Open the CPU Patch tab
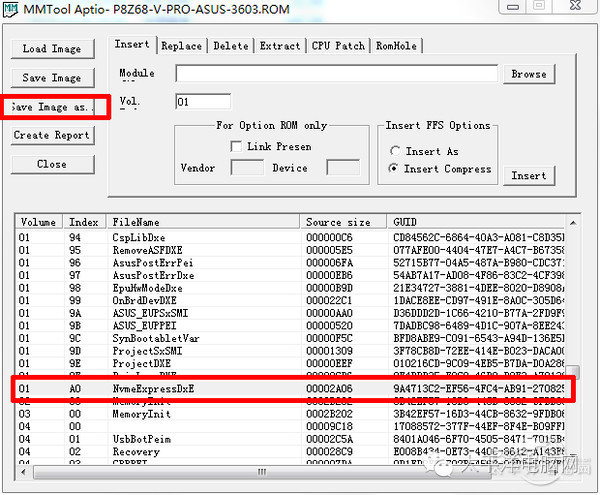This screenshot has width=600, height=495. (x=338, y=46)
